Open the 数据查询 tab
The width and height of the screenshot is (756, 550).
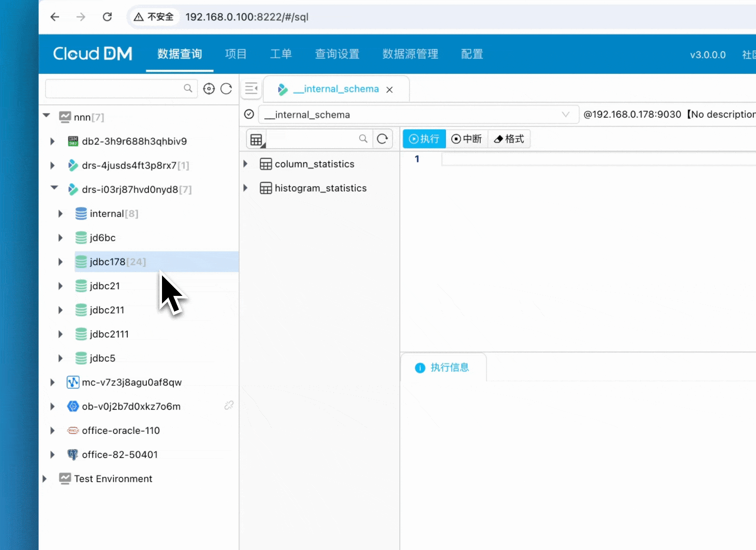click(179, 54)
